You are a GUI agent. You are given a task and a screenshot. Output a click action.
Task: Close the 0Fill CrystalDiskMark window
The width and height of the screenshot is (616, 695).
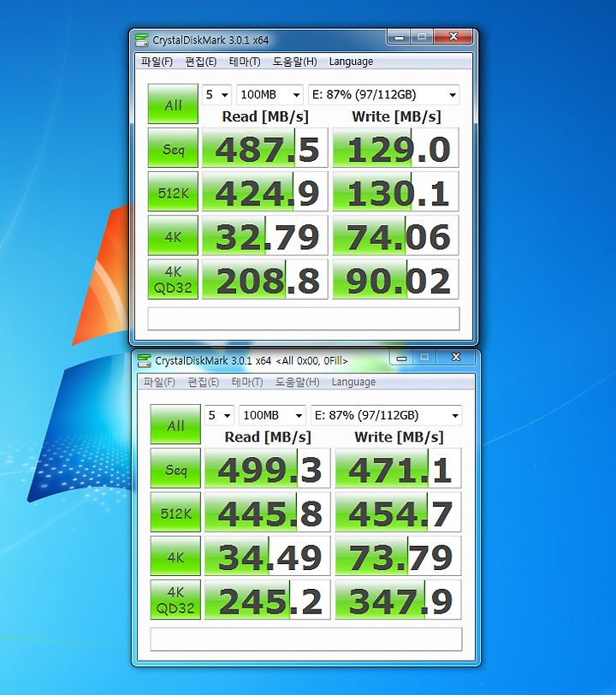tap(455, 357)
